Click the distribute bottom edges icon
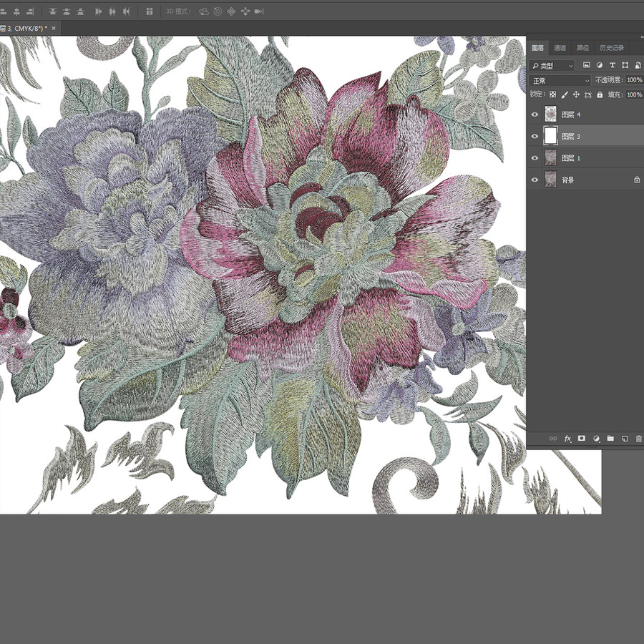Image resolution: width=644 pixels, height=644 pixels. [80, 11]
